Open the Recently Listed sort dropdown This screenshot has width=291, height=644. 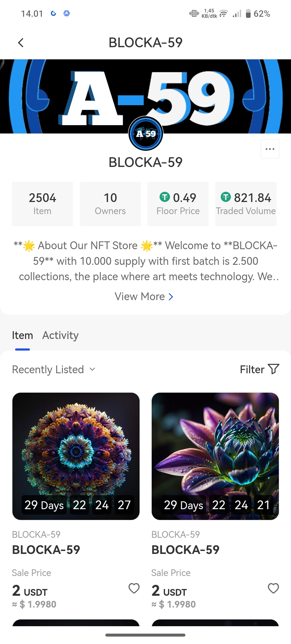point(54,369)
